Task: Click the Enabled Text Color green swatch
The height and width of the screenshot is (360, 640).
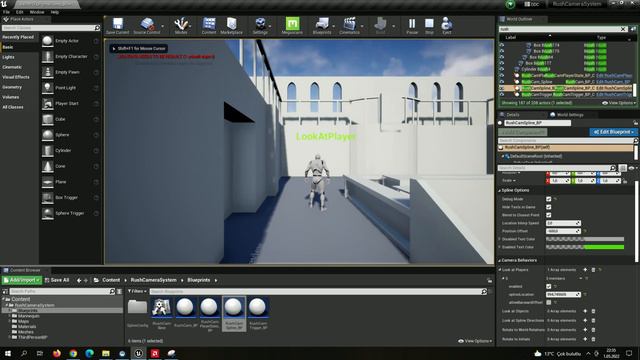Action: [585, 247]
